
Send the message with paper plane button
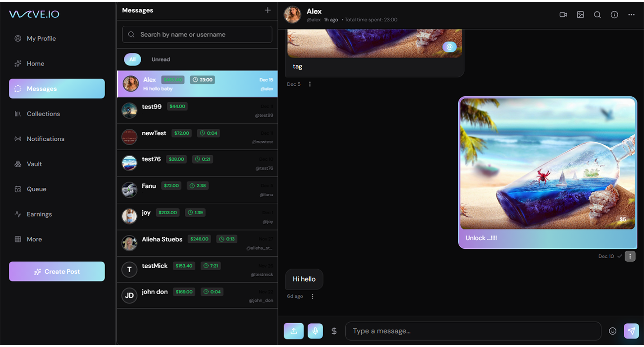click(x=631, y=331)
